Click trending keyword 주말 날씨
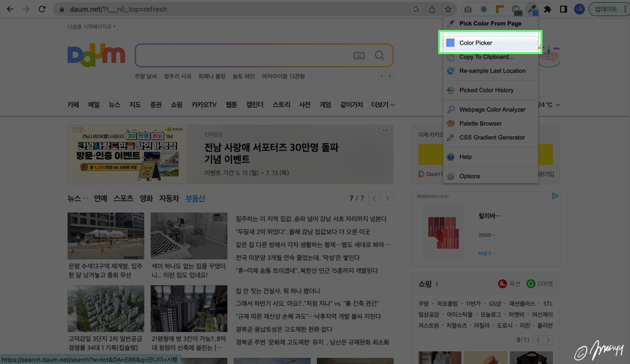 (x=146, y=76)
